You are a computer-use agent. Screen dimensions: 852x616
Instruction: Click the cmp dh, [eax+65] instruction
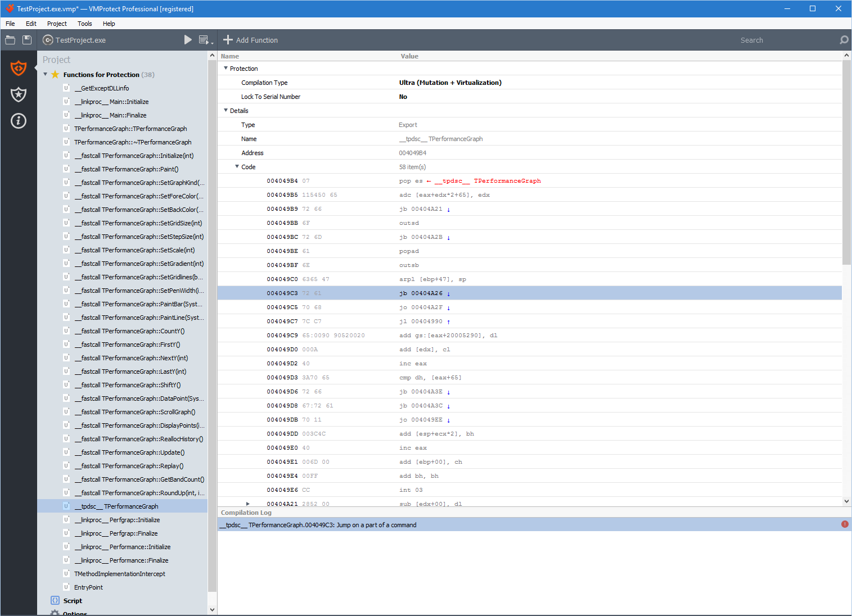[430, 378]
